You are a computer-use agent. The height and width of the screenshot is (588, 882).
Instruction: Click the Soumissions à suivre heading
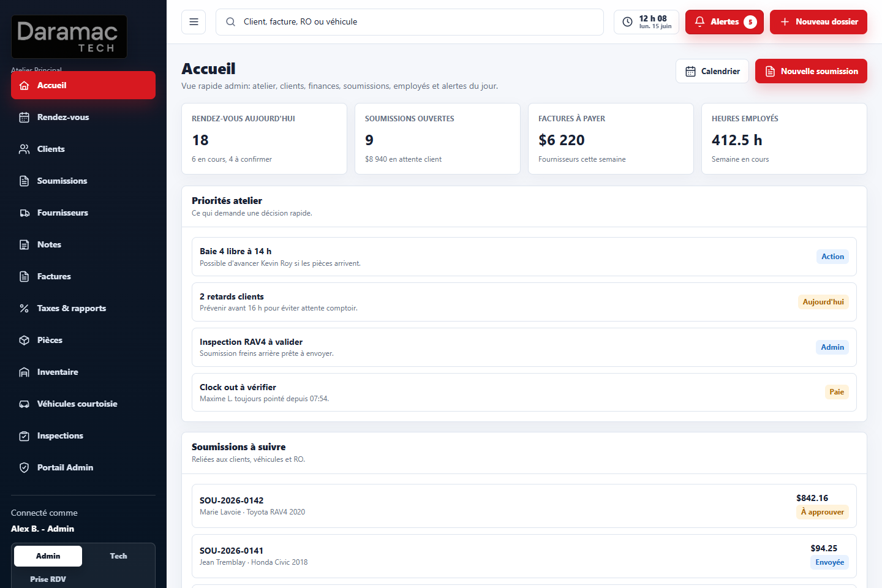(x=238, y=447)
